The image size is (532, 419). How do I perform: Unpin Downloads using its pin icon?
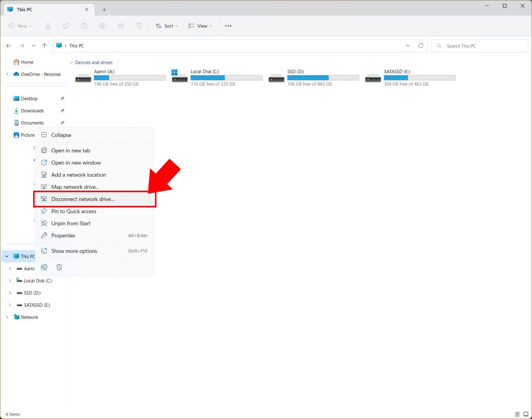63,111
